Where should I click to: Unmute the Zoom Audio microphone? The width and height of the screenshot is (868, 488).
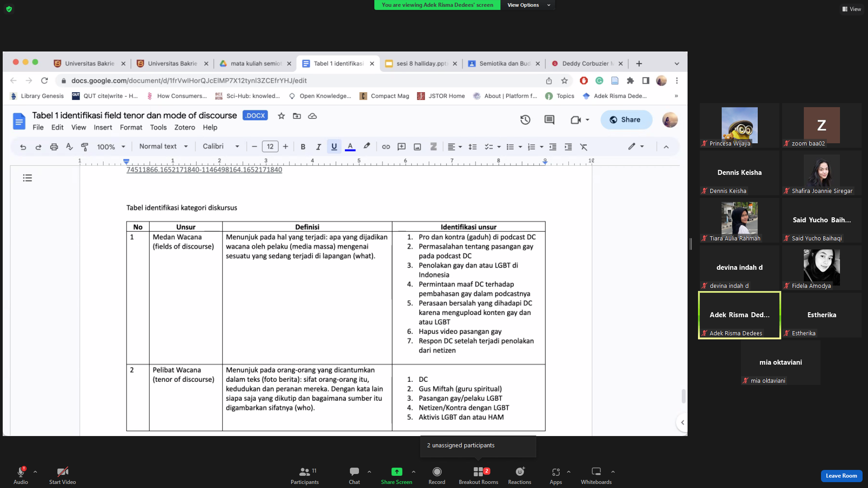21,475
